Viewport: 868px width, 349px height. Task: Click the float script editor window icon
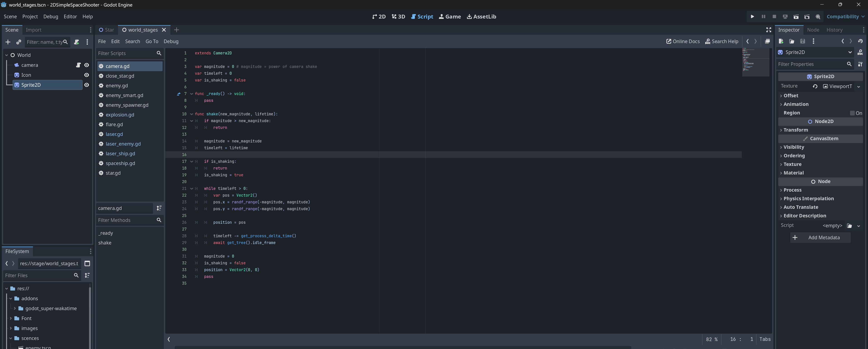(767, 41)
